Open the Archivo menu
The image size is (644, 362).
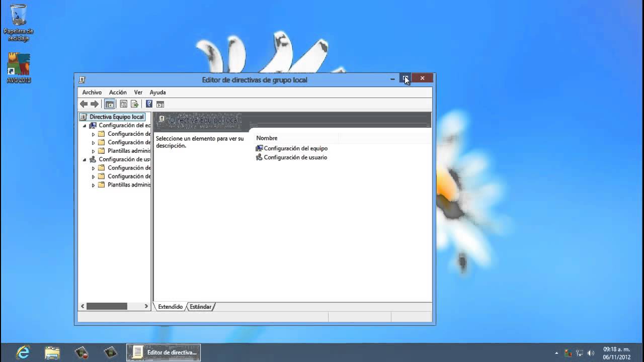(x=92, y=93)
